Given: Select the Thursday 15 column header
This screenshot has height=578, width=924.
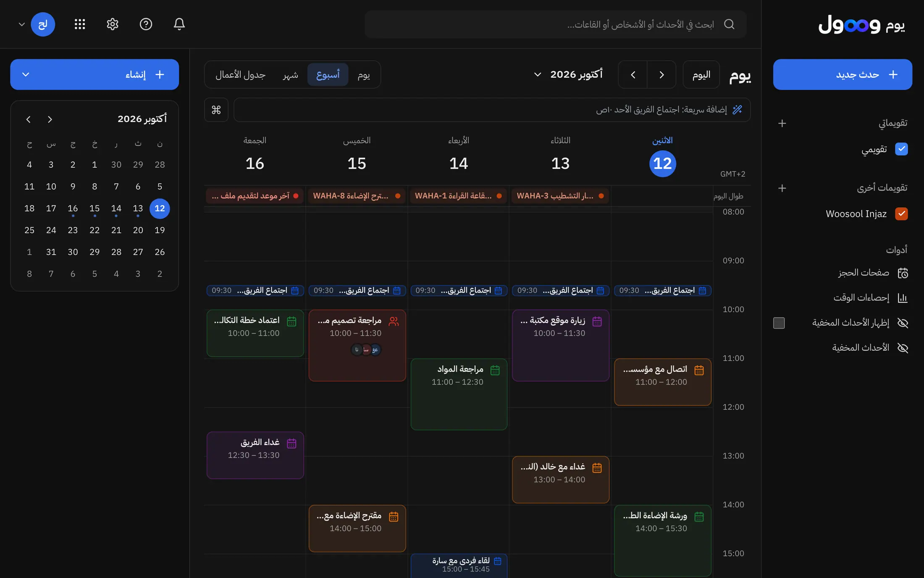Looking at the screenshot, I should coord(357,154).
